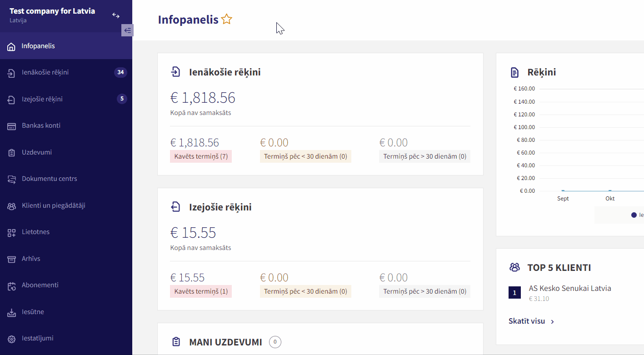Screen dimensions: 644x355
Task: Click the favorite star next to Infopanelis
Action: 226,20
